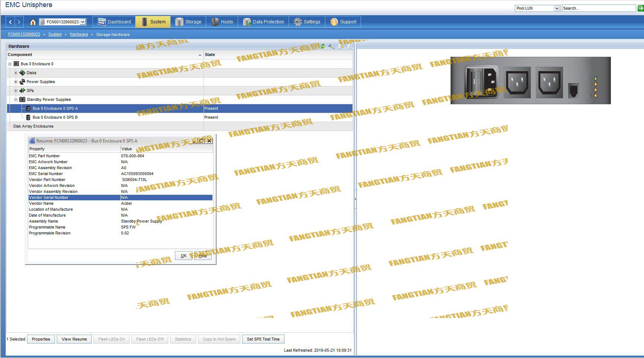Select the Power Supplies tree row

(x=180, y=82)
